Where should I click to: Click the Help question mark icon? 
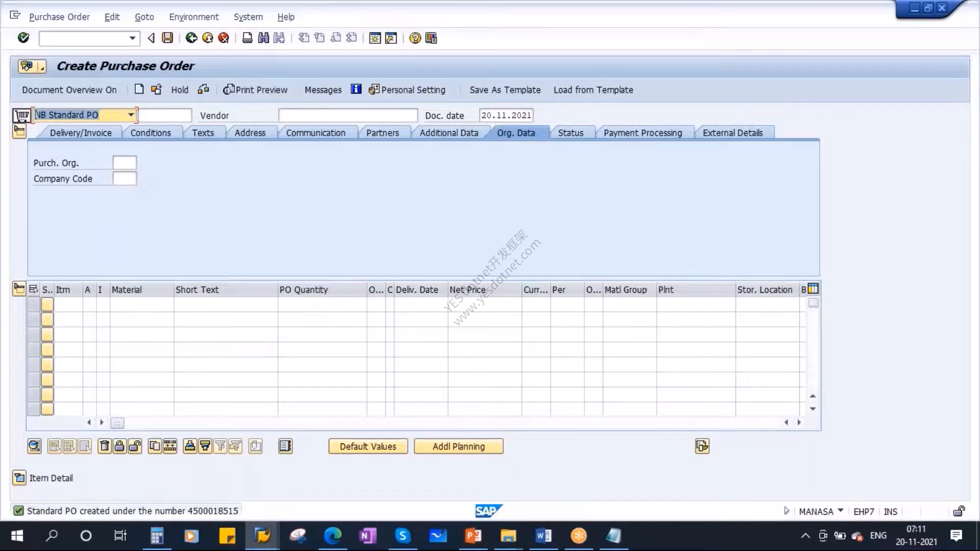[415, 38]
